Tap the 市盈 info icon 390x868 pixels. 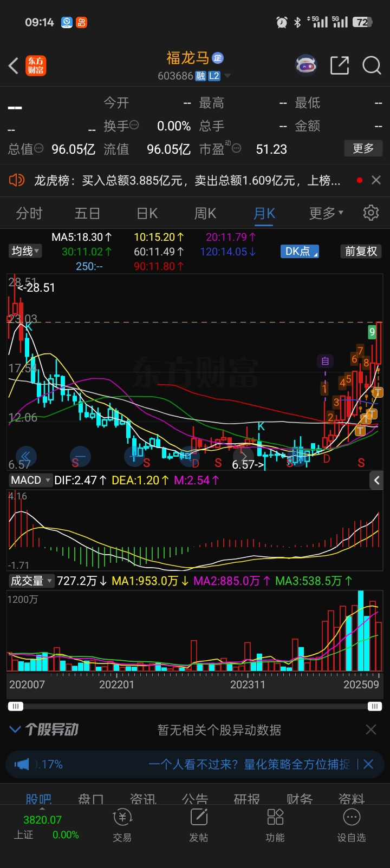pyautogui.click(x=236, y=148)
